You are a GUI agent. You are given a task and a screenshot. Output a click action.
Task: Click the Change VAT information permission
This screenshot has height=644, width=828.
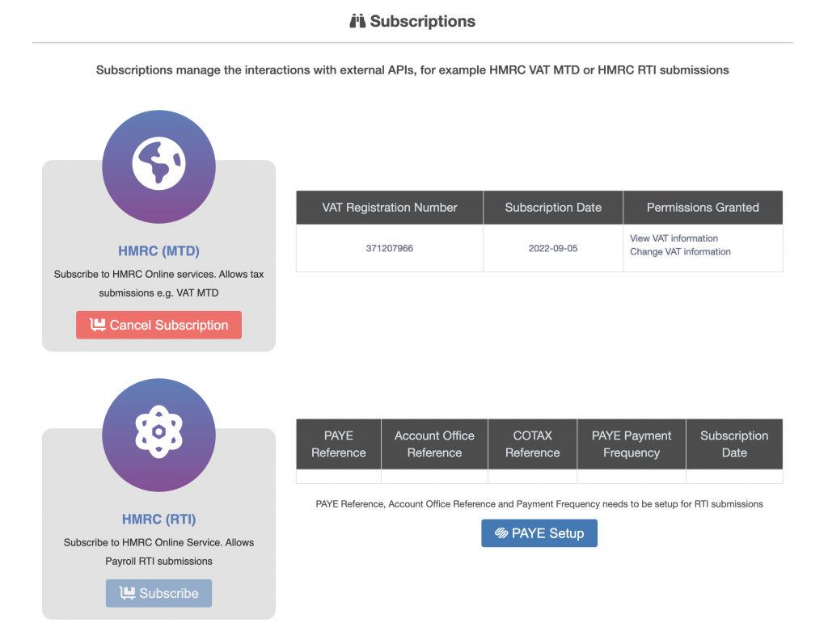click(680, 252)
